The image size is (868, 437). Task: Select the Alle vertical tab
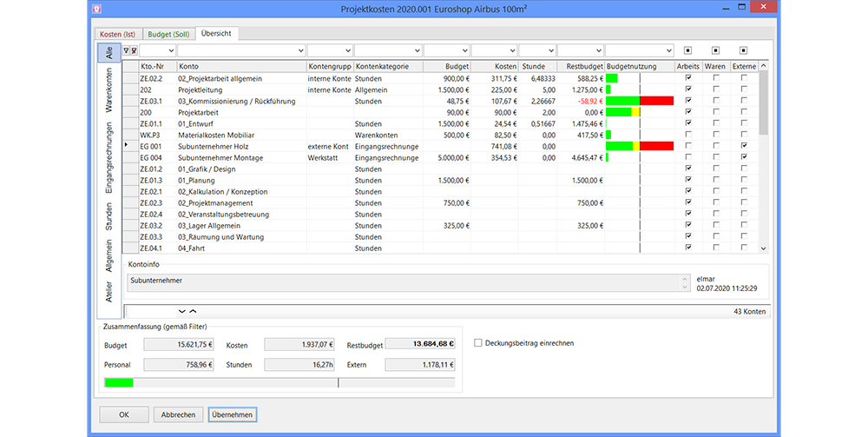pos(109,53)
